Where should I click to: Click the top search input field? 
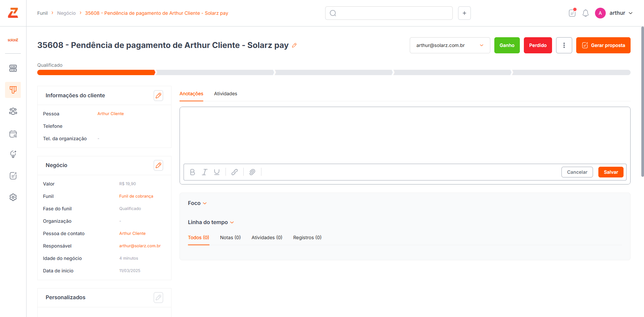(x=389, y=13)
